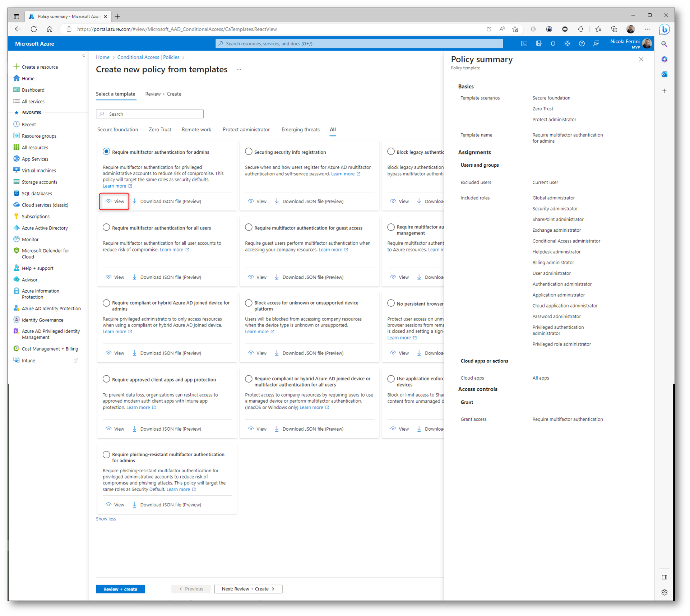Open a new browser tab
This screenshot has height=616, width=690.
[117, 16]
